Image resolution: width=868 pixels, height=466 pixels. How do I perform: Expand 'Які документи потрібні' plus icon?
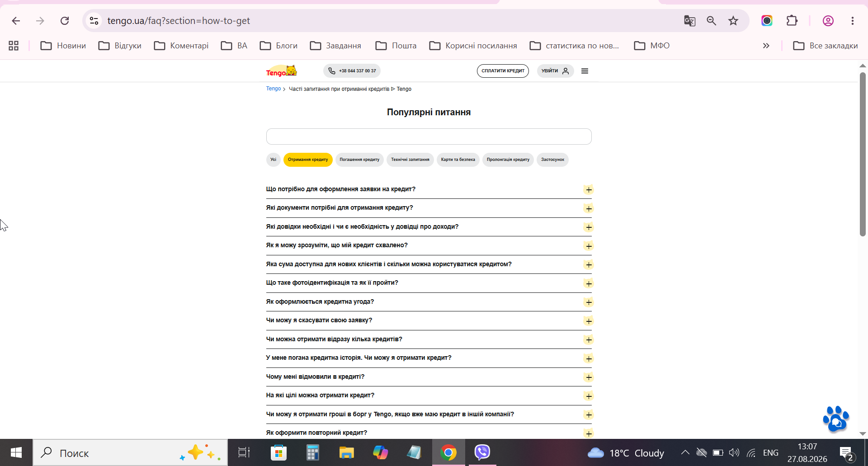pyautogui.click(x=588, y=208)
